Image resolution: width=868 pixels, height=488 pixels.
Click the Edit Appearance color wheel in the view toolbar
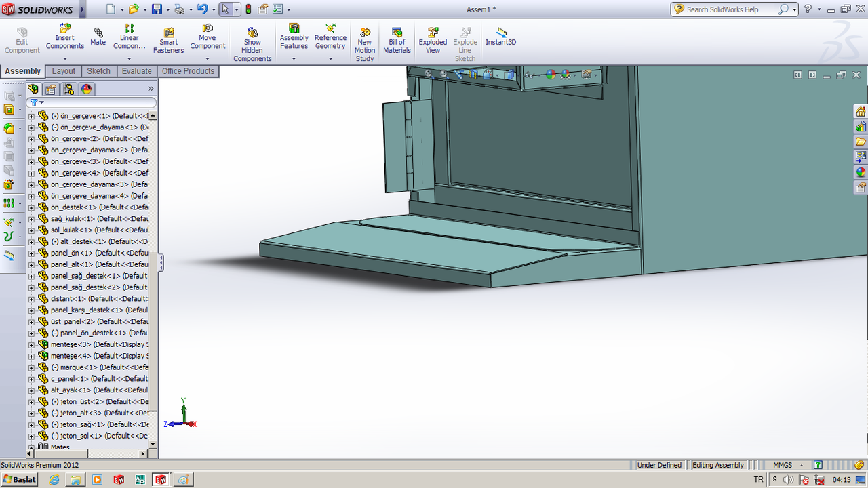pos(551,75)
